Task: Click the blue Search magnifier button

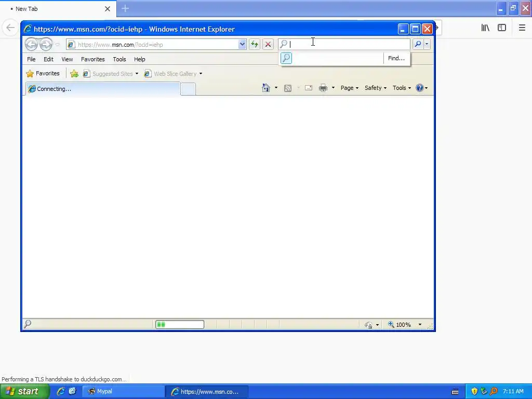Action: [x=418, y=44]
